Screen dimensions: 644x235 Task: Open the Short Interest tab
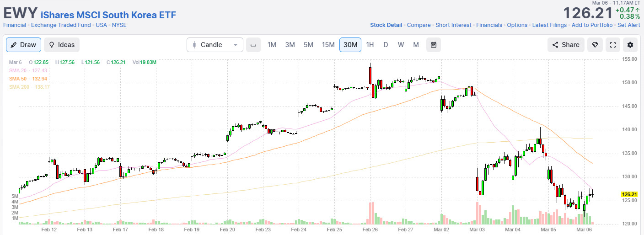(453, 25)
